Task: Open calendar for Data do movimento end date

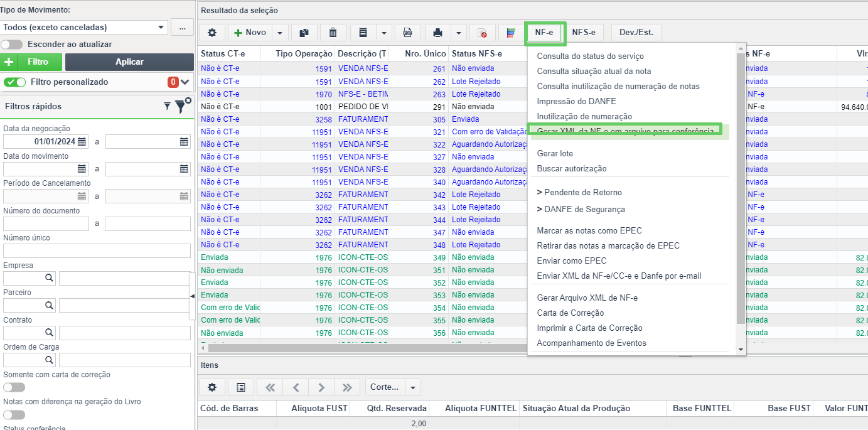Action: [184, 169]
